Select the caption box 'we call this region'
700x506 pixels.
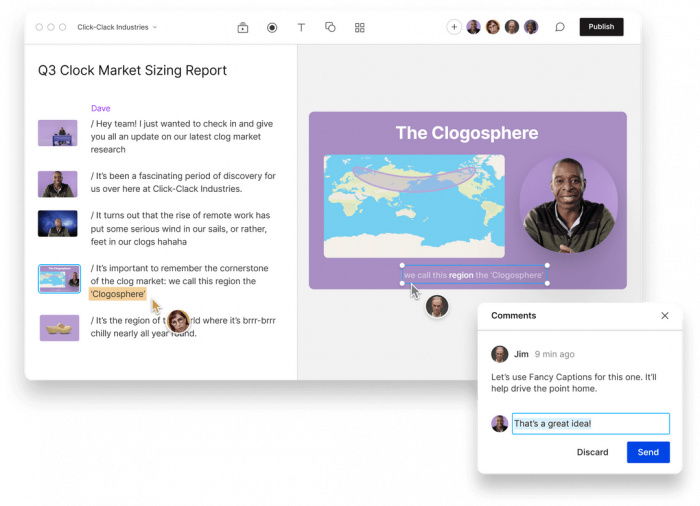[474, 275]
